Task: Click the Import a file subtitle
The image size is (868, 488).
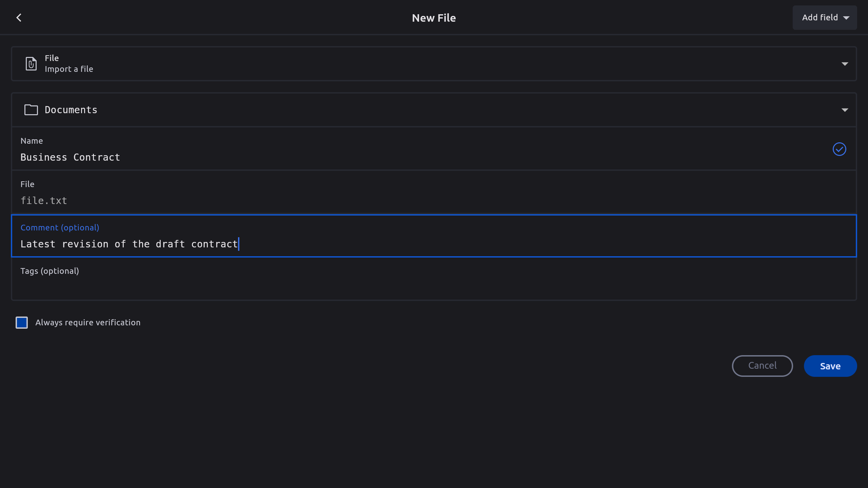Action: click(69, 69)
